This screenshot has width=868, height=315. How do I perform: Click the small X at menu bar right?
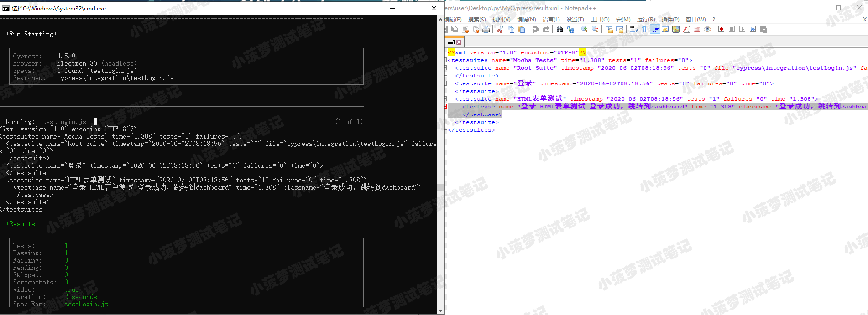coord(864,20)
